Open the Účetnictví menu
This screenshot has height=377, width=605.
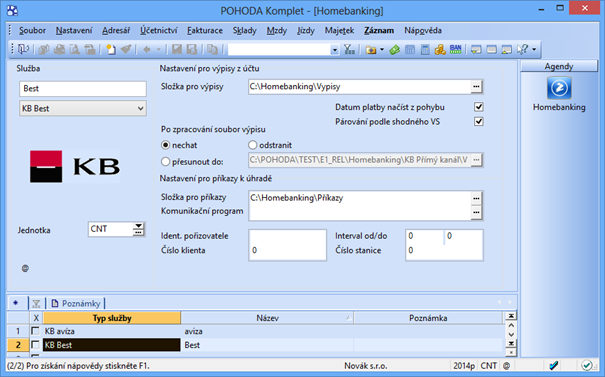pos(159,30)
